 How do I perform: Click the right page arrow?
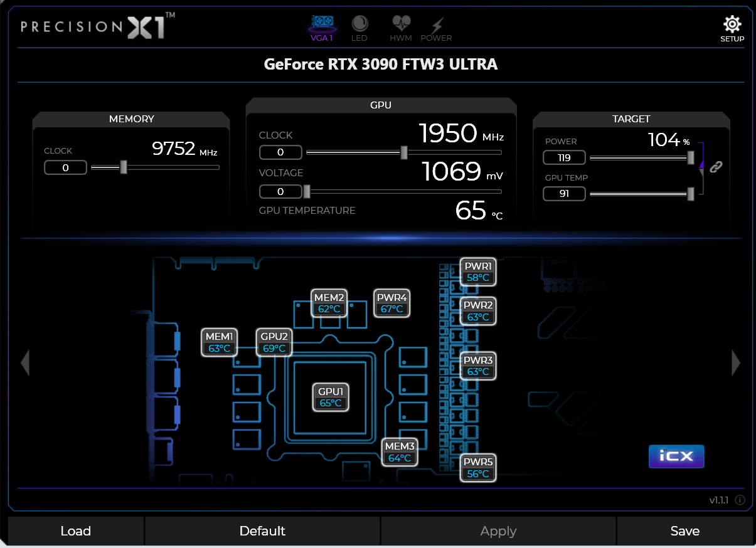click(x=736, y=362)
